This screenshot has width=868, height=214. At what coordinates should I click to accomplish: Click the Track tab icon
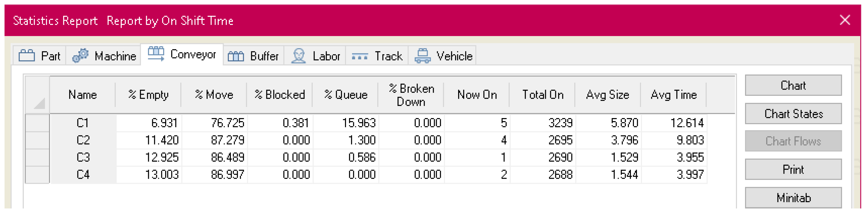point(360,56)
